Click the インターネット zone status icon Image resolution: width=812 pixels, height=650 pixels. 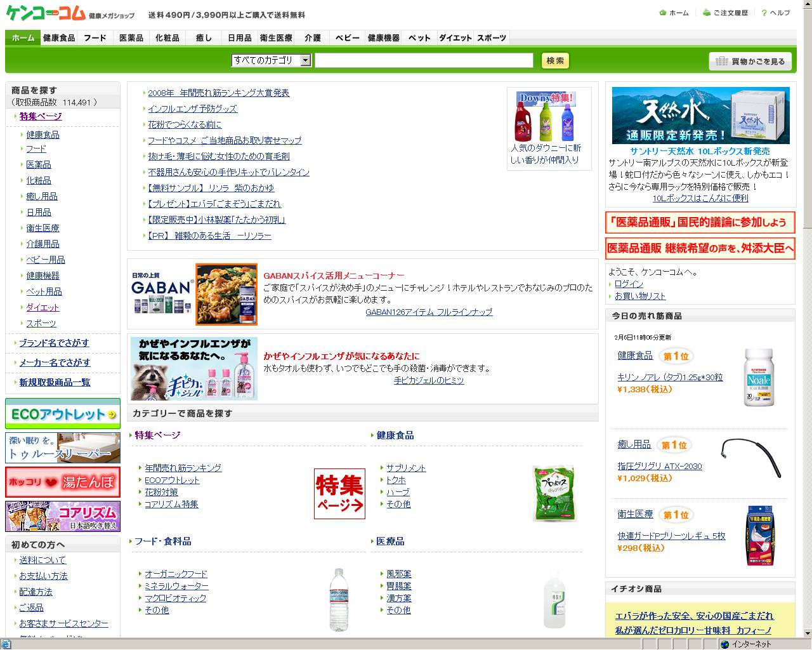[724, 644]
